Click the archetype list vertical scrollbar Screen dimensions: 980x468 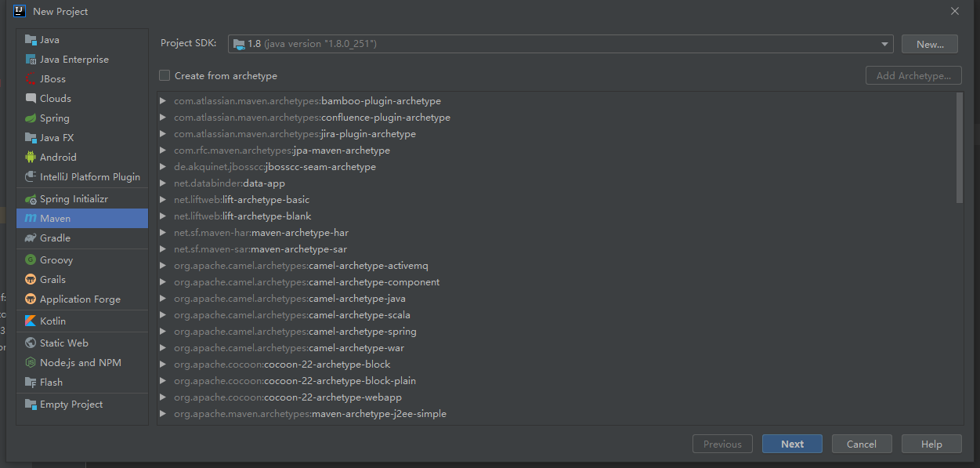click(960, 147)
